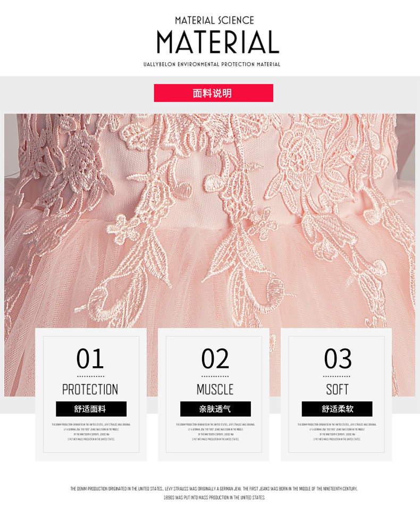Click the small description under 舒适柔软
This screenshot has height=522, width=420.
(x=337, y=432)
